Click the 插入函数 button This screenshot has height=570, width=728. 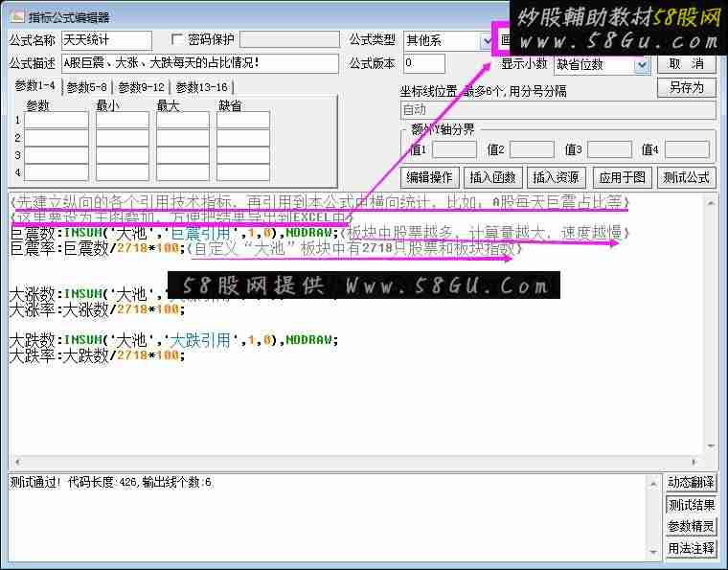(x=493, y=177)
